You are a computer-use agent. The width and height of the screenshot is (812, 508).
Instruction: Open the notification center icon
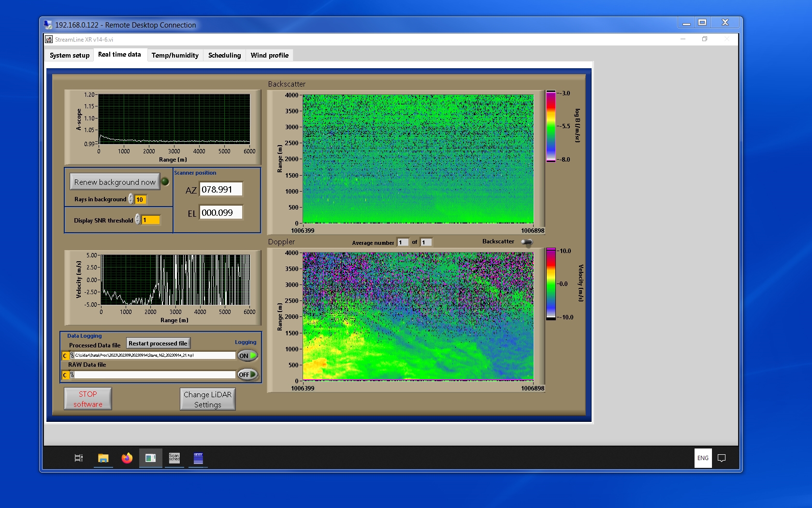pyautogui.click(x=721, y=458)
